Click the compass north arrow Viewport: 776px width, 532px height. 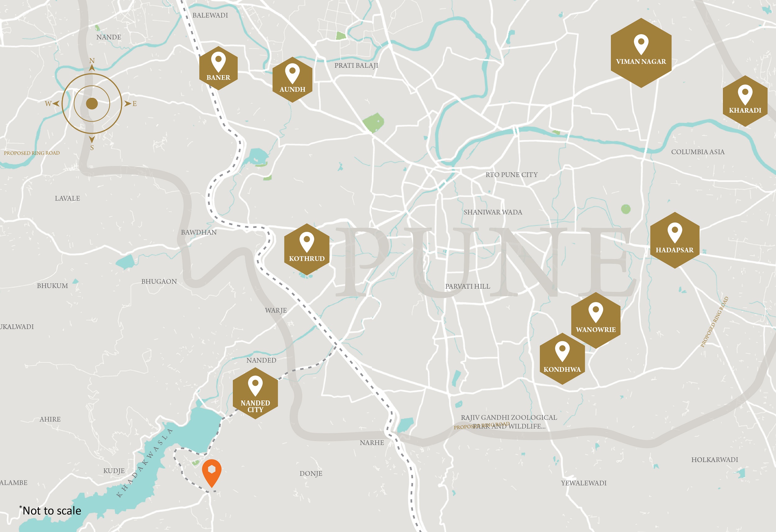point(92,68)
